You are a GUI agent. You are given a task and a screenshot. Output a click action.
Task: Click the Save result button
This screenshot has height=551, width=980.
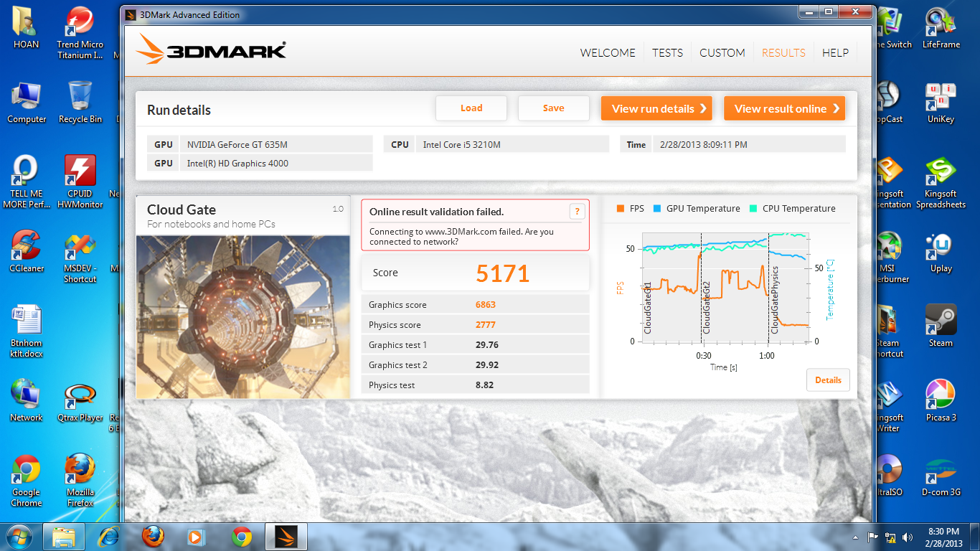pyautogui.click(x=553, y=108)
